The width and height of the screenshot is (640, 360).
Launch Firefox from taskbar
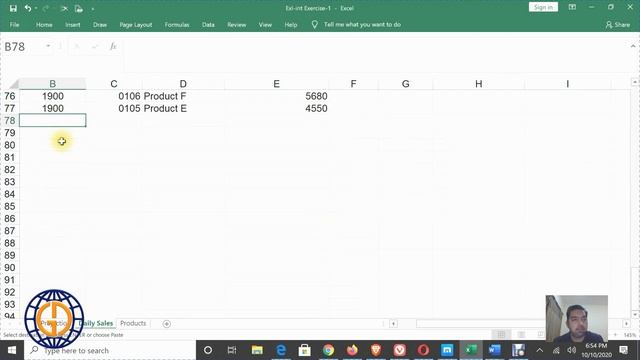[352, 350]
